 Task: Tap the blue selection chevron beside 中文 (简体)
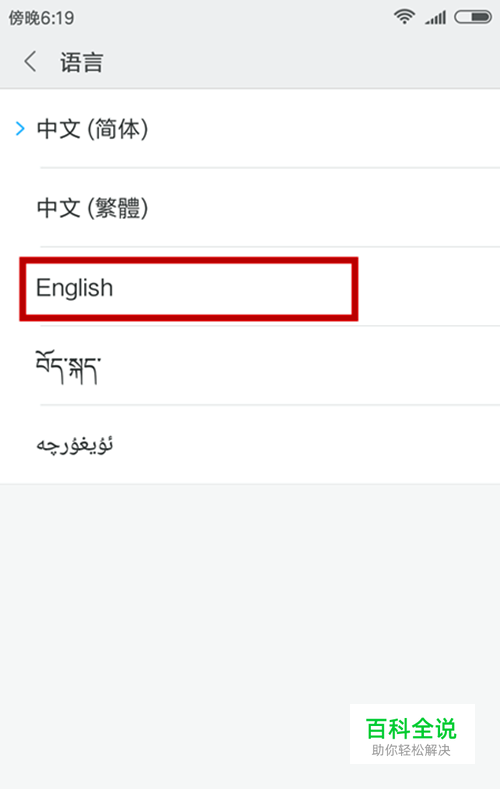tap(20, 129)
